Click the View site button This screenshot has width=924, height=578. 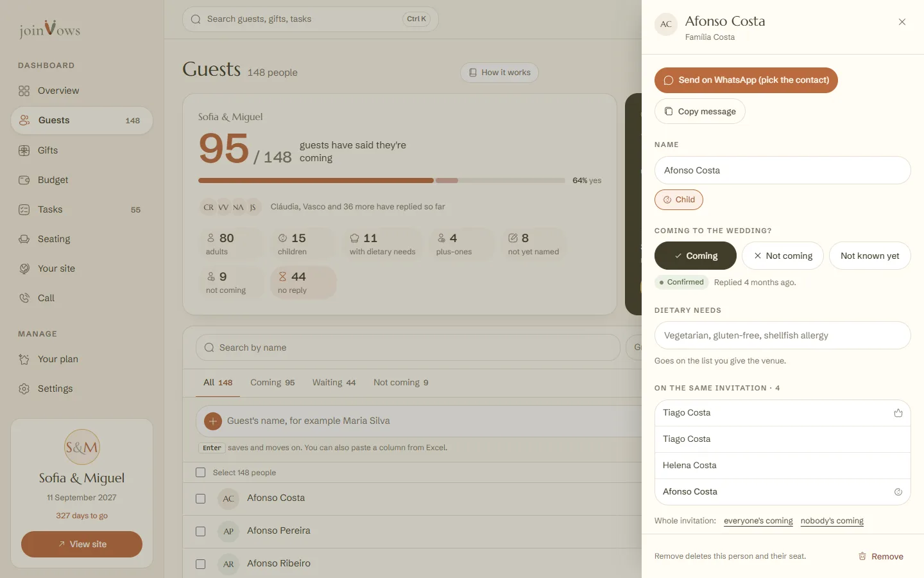click(81, 544)
